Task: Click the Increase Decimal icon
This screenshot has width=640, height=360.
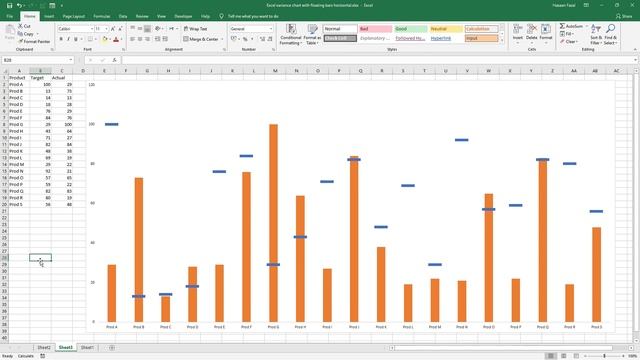Action: point(262,39)
